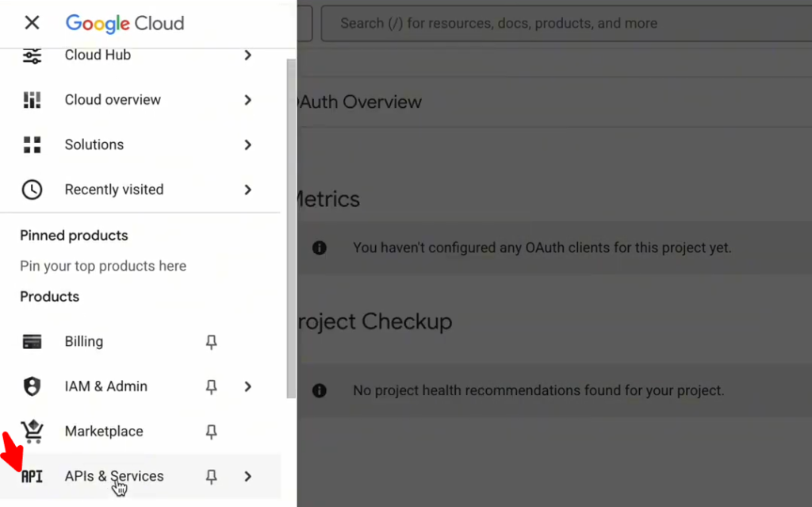The height and width of the screenshot is (507, 812).
Task: Pin IAM & Admin to top products
Action: (211, 386)
